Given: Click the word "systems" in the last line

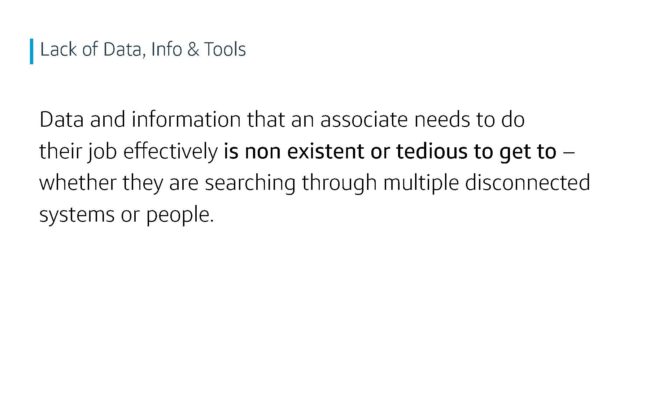Looking at the screenshot, I should 77,216.
